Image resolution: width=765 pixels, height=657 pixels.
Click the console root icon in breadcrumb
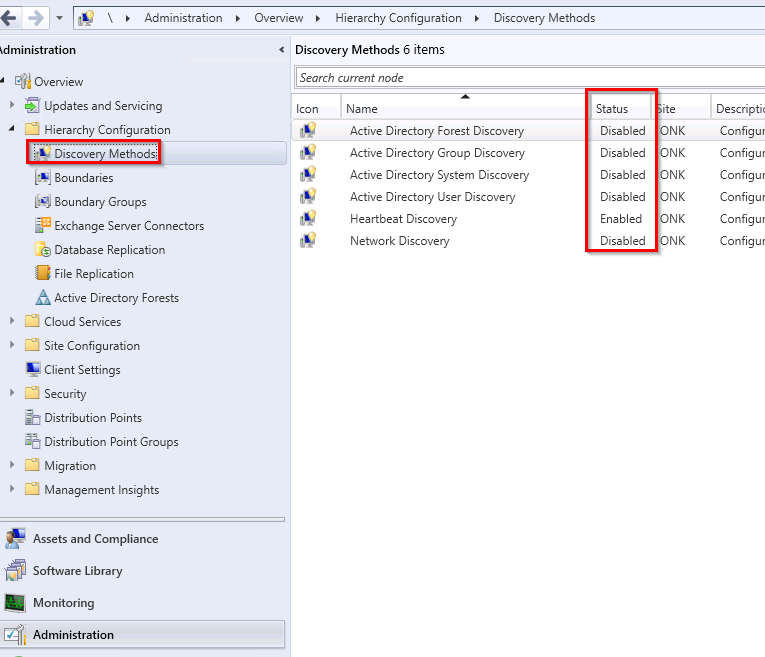pos(86,19)
